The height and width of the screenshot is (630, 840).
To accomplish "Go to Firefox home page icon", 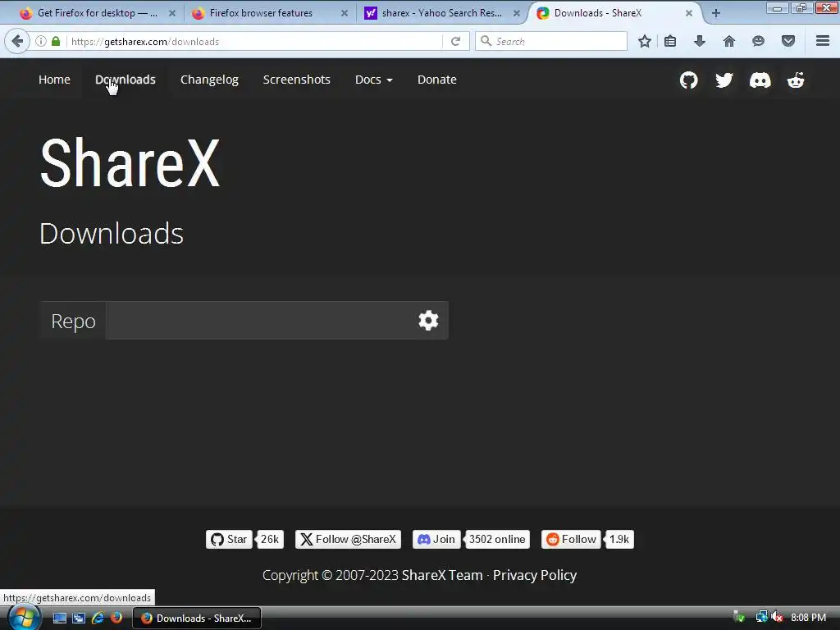I will 728,41.
